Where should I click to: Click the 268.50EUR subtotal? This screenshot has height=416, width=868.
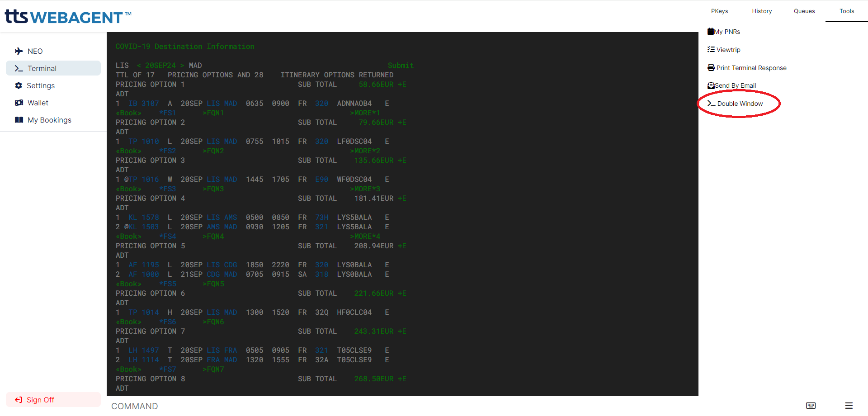click(374, 379)
